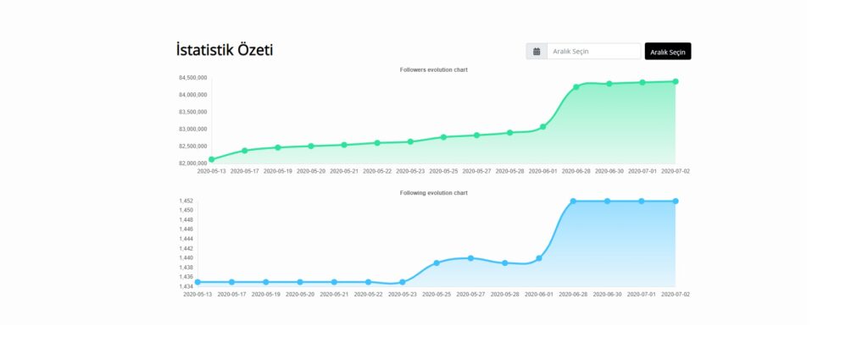Viewport: 868px width, 337px height.
Task: Select followers chart point for 2020-07-01
Action: (643, 82)
